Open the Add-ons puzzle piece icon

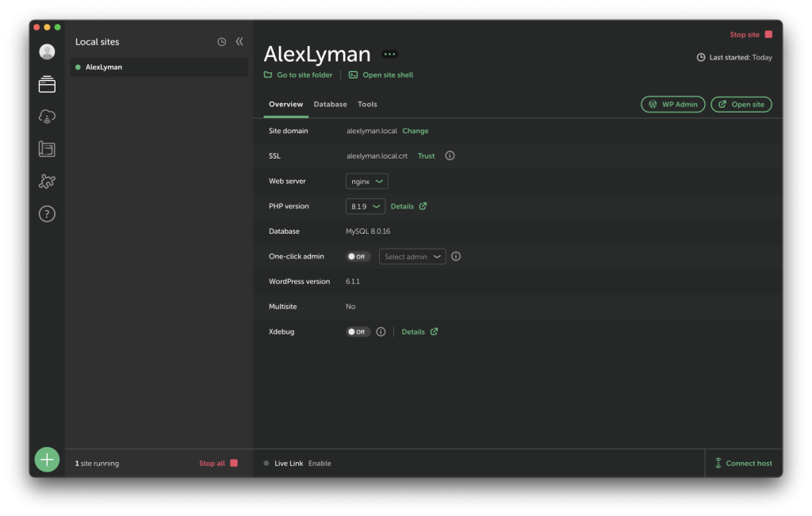tap(47, 182)
